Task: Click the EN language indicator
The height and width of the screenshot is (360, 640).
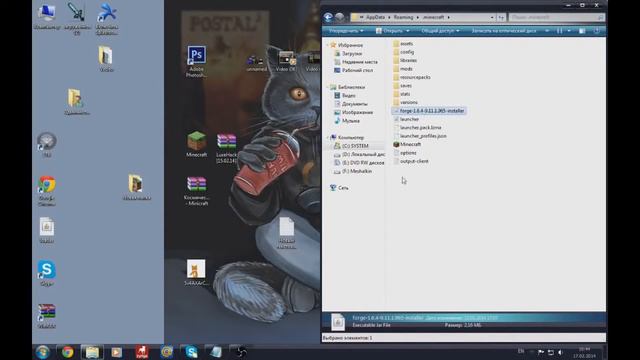Action: (521, 351)
